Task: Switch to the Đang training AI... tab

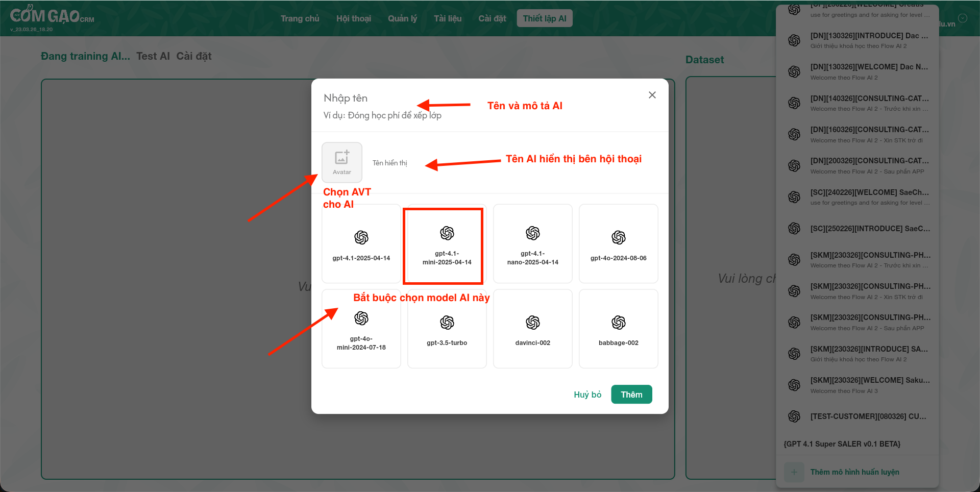Action: [85, 56]
